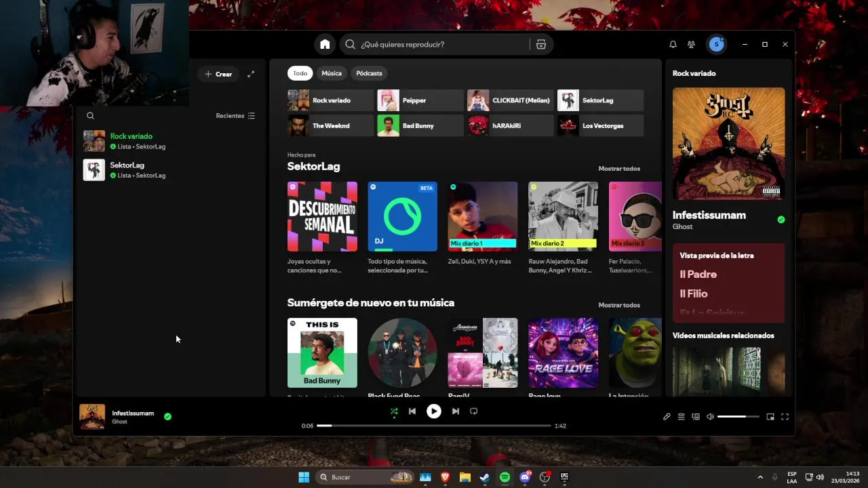Open Steam from the taskbar
The height and width of the screenshot is (488, 868).
tap(485, 477)
